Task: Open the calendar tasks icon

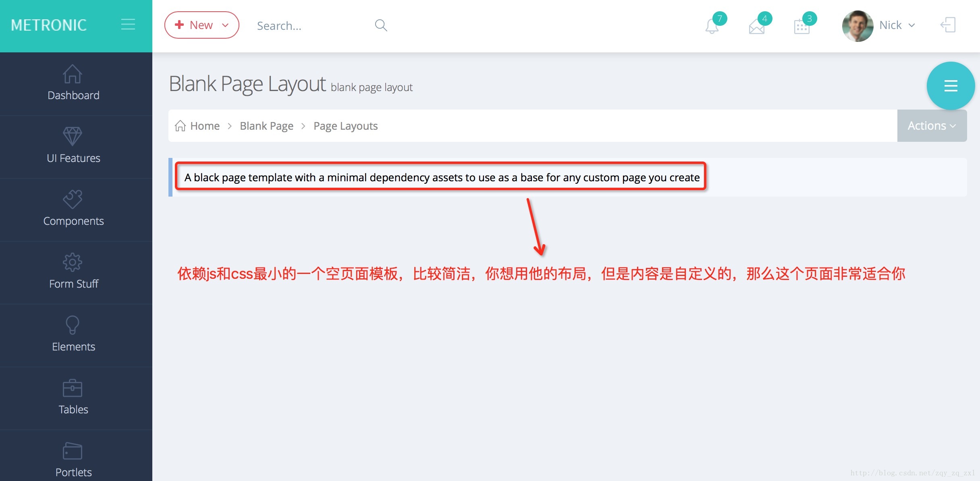Action: click(802, 27)
